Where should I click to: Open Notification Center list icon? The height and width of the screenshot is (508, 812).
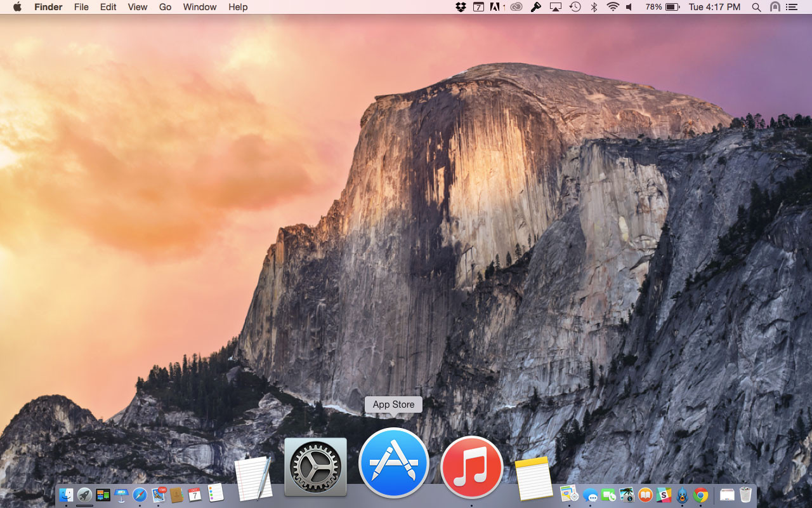click(791, 7)
